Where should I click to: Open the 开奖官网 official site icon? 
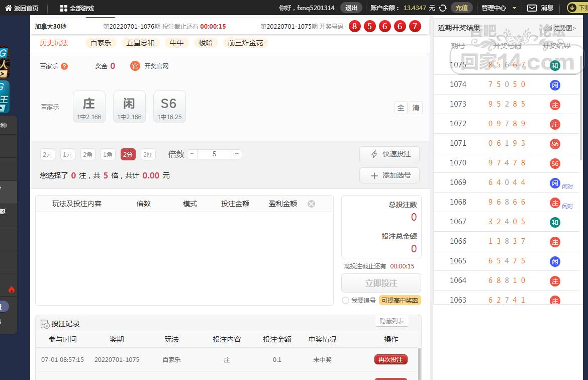(x=135, y=66)
